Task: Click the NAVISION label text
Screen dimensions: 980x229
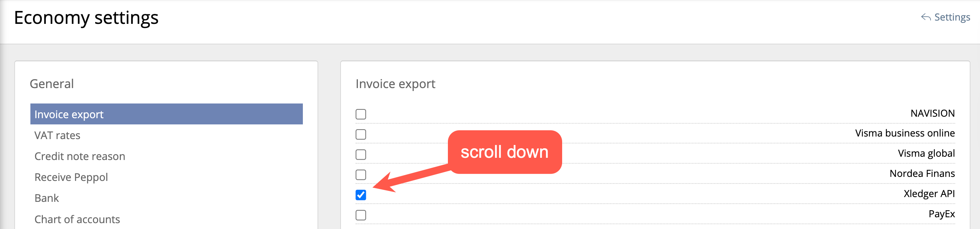Action: click(x=932, y=113)
